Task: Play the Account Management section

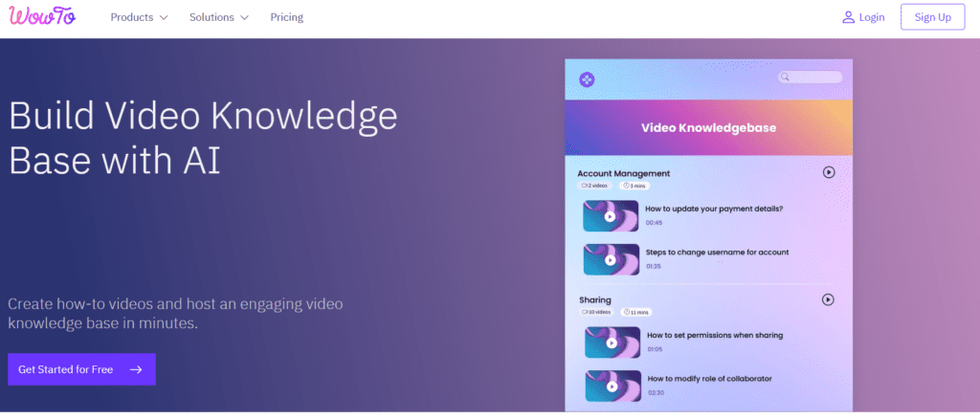Action: (x=829, y=172)
